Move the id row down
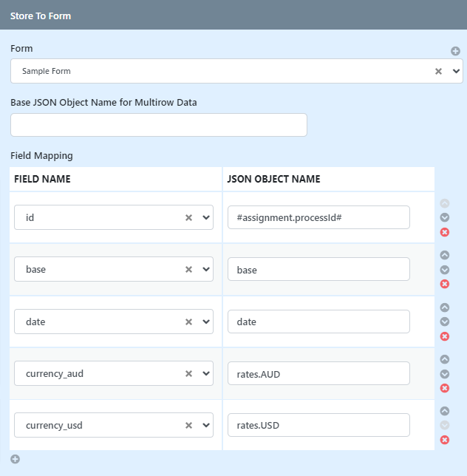Viewport: 467px width, 476px height. 445,217
